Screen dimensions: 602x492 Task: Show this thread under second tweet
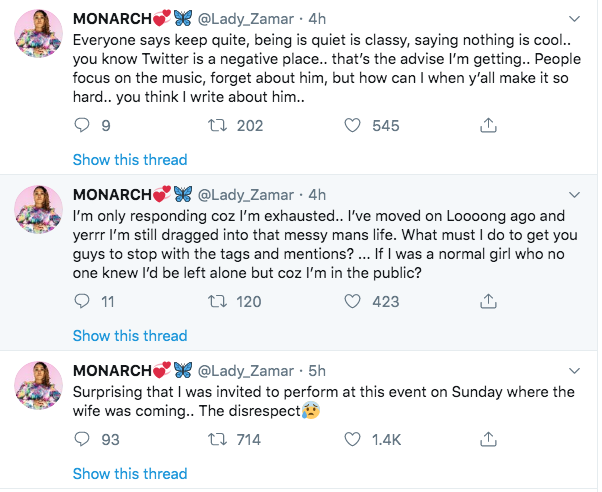click(130, 336)
